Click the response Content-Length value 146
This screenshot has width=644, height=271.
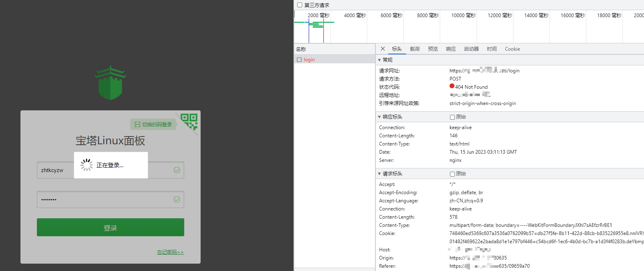coord(454,136)
